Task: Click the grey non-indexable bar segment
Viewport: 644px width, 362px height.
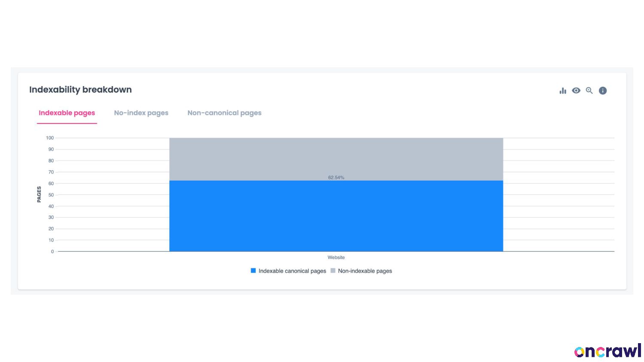Action: click(336, 157)
